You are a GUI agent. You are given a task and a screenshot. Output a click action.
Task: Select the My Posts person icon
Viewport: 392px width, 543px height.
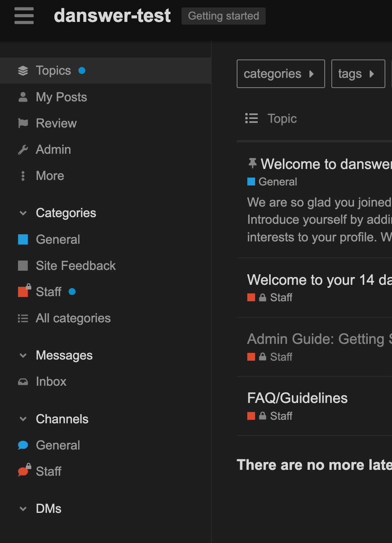pos(23,97)
